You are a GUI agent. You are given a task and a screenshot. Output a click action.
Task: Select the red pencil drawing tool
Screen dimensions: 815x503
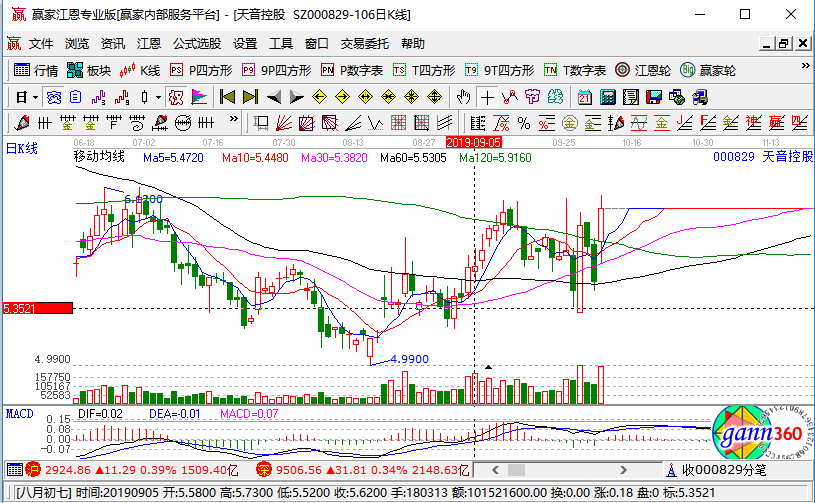22,123
